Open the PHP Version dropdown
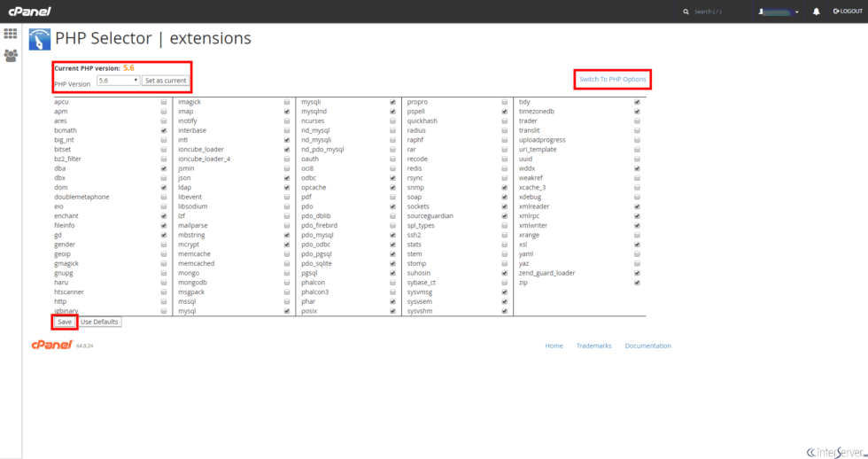Screen dimensions: 868x459 pos(118,81)
